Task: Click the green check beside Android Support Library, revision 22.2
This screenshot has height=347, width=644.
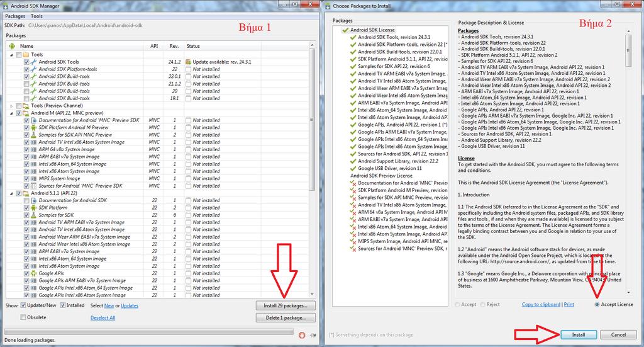Action: click(x=353, y=161)
